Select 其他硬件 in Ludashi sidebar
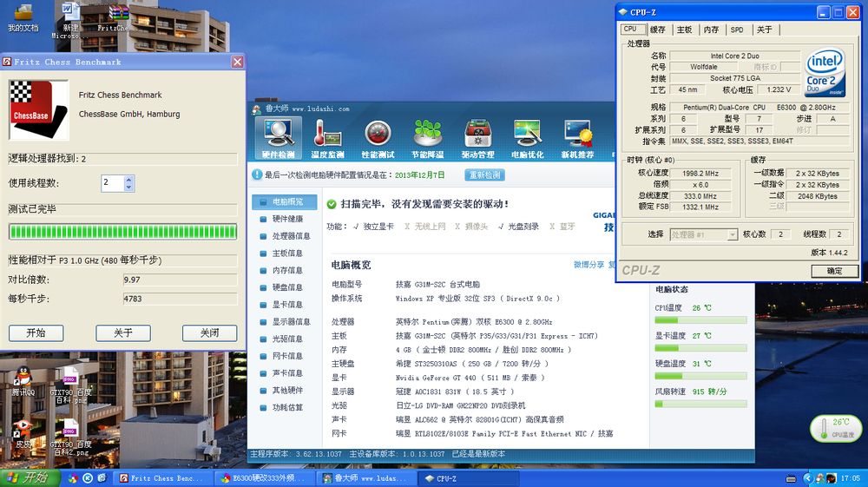Image resolution: width=868 pixels, height=487 pixels. pyautogui.click(x=285, y=391)
